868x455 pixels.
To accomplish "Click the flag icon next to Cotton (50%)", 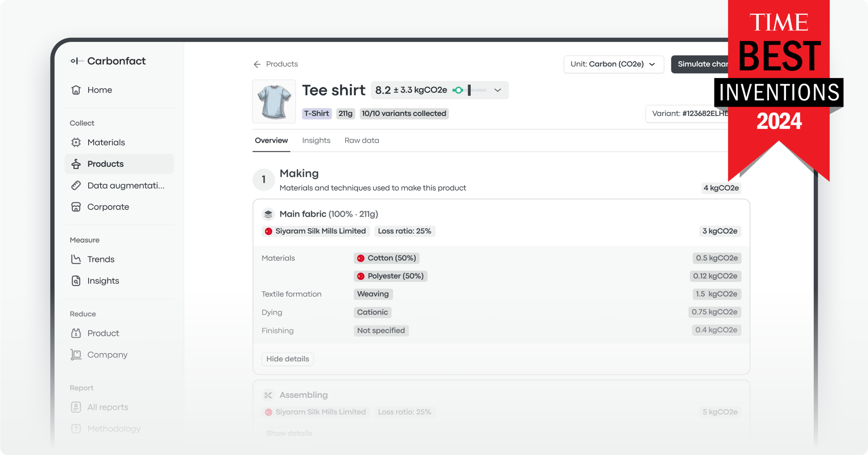I will (361, 259).
